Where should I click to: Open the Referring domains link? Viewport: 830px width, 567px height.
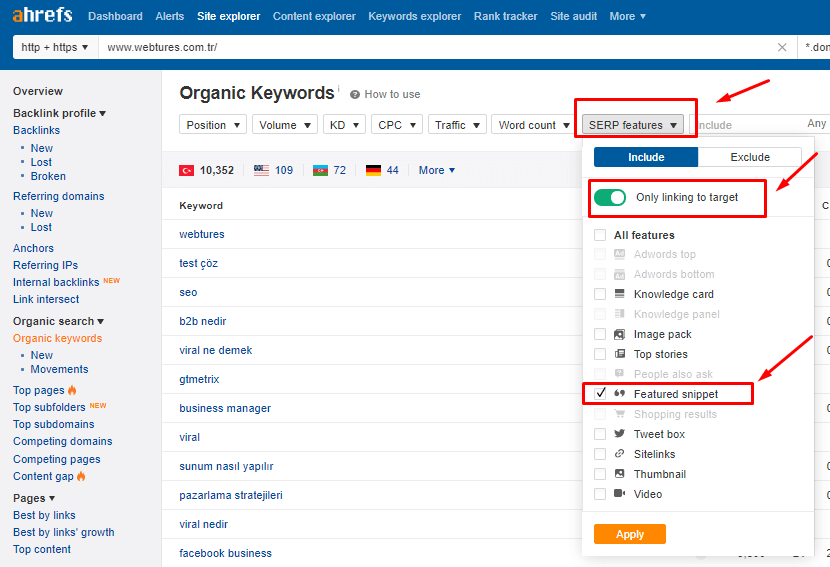pos(59,196)
